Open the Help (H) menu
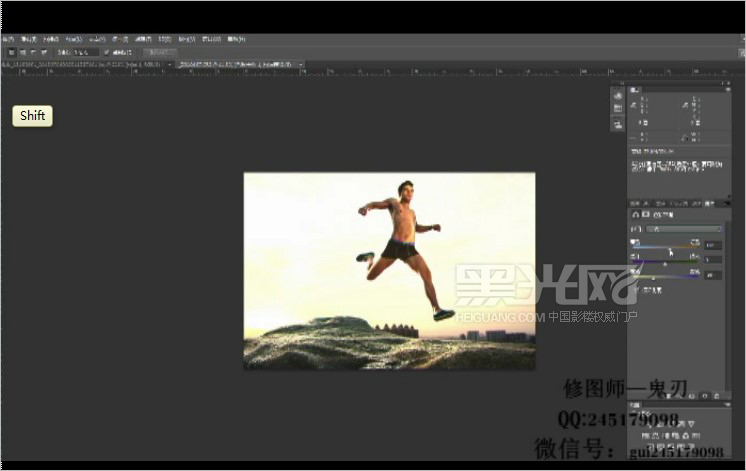746x471 pixels. [236, 39]
